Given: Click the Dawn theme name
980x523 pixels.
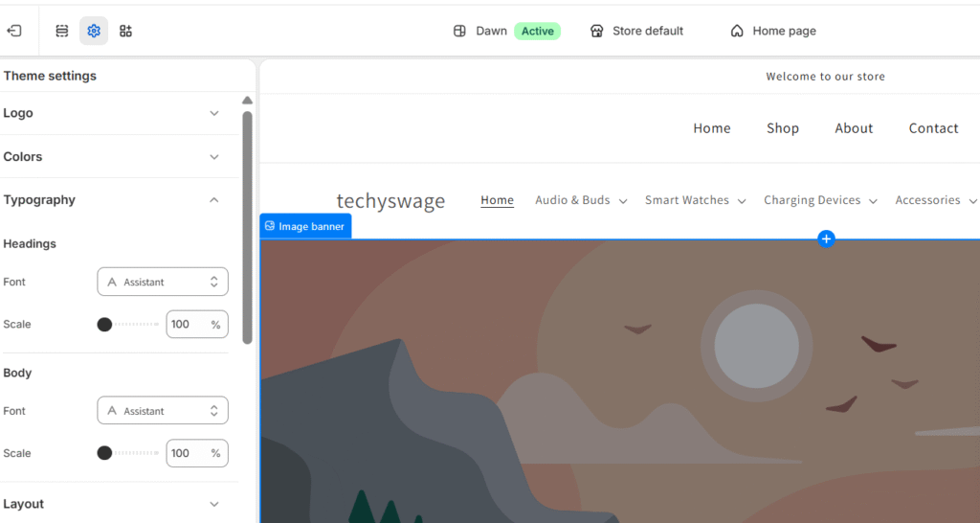Looking at the screenshot, I should [x=491, y=31].
